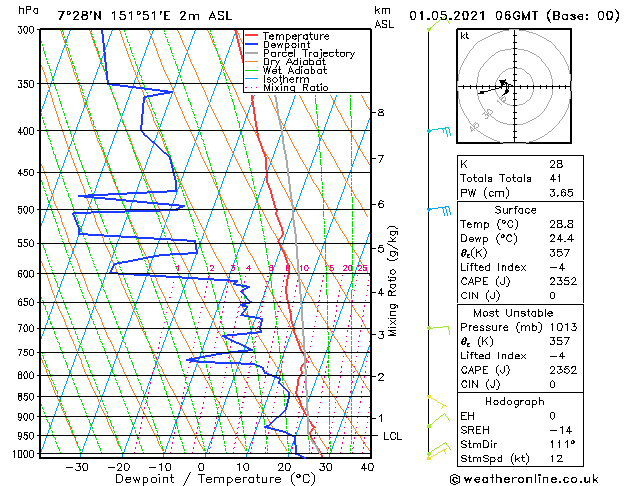
Task: Click the 'StmDir' value 111°
Action: point(562,444)
